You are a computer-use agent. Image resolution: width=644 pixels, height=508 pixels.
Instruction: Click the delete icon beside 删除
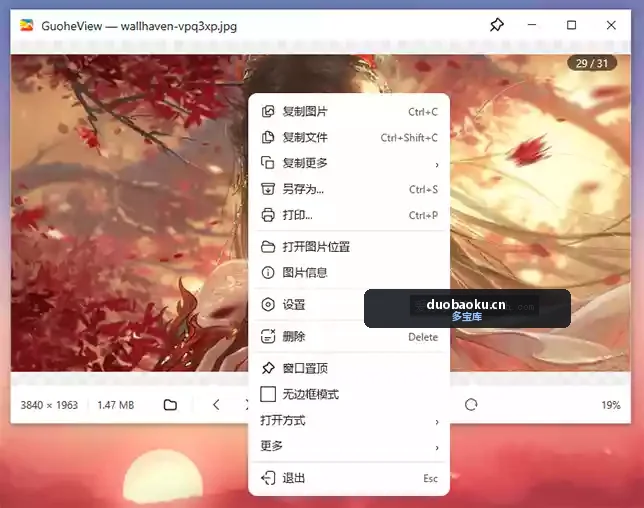(268, 336)
